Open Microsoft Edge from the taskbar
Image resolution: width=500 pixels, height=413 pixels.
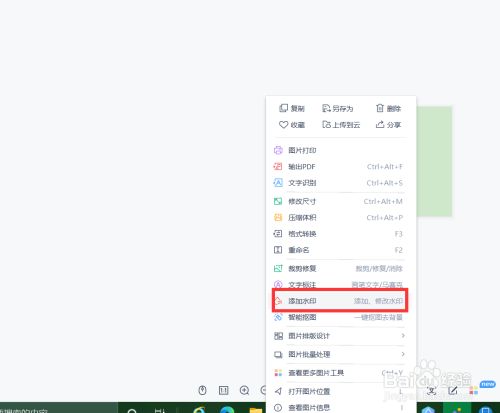pos(227,410)
